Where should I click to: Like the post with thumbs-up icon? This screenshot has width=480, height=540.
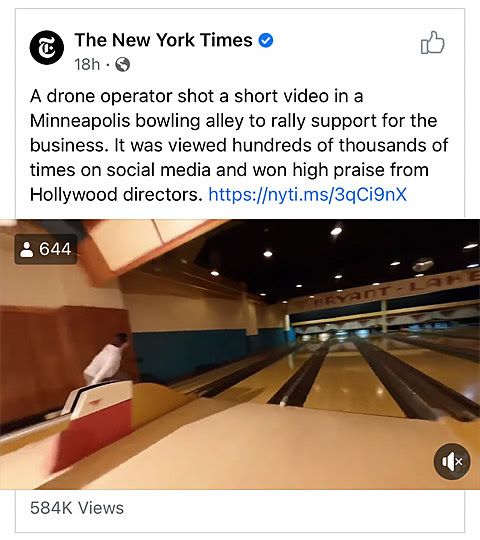(x=432, y=42)
